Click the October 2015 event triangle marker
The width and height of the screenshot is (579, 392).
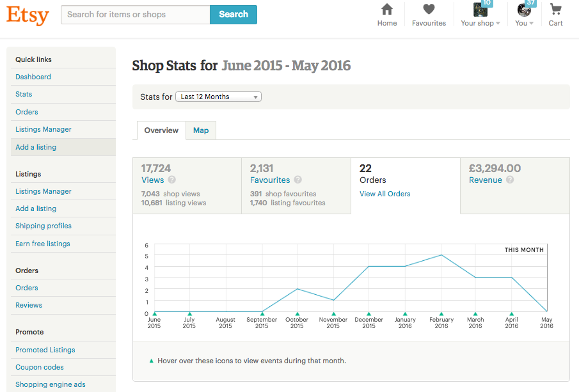(297, 313)
